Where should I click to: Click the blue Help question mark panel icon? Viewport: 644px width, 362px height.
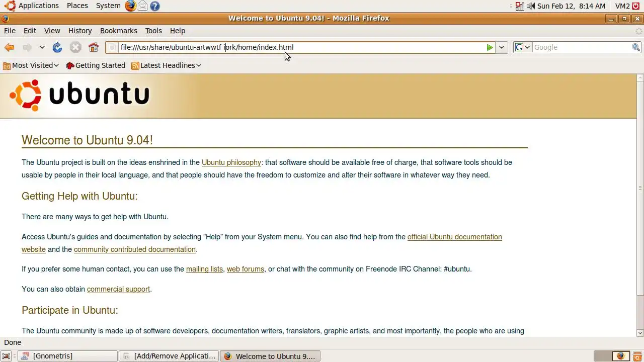click(x=155, y=6)
